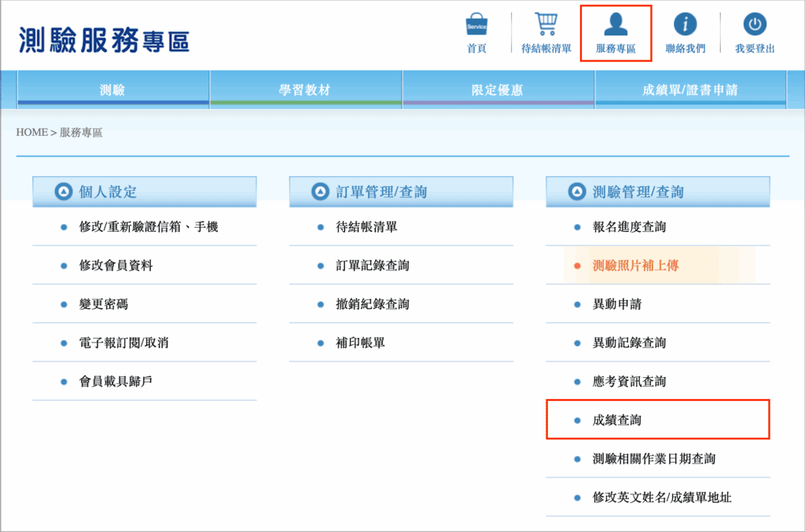Click 報名進度查詢 in test management
Image resolution: width=805 pixels, height=532 pixels.
coord(629,227)
